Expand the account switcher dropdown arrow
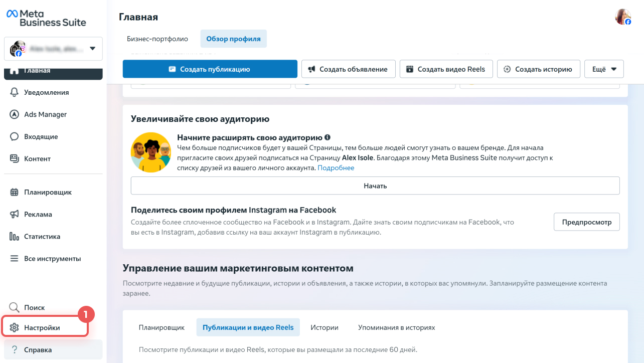The height and width of the screenshot is (363, 644). [92, 49]
